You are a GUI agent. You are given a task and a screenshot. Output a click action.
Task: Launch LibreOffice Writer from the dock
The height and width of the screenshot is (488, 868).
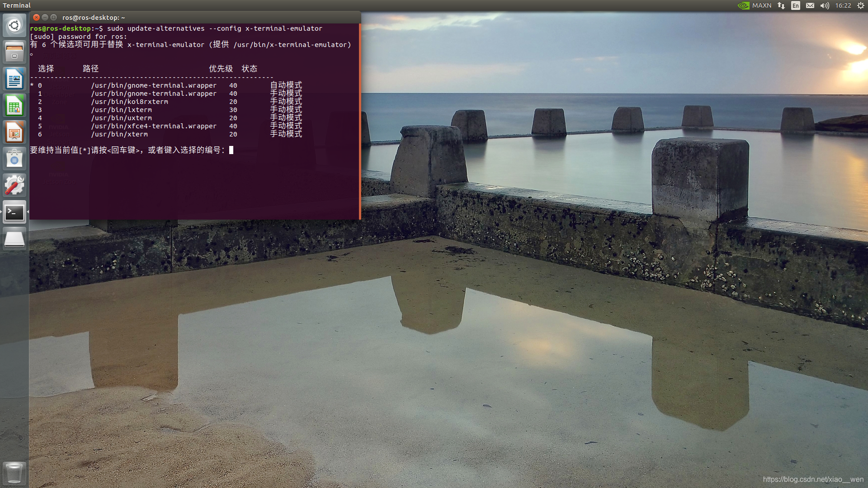[x=14, y=79]
